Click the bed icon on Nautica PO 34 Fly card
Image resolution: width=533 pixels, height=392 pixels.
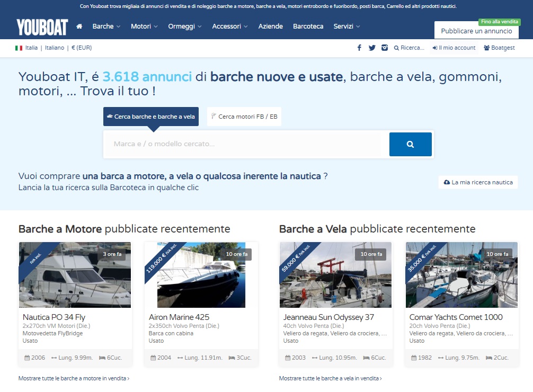102,358
